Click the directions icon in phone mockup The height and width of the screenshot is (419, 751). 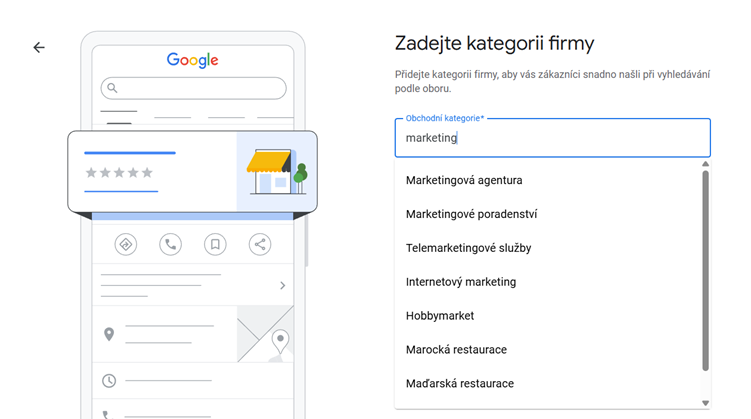126,244
